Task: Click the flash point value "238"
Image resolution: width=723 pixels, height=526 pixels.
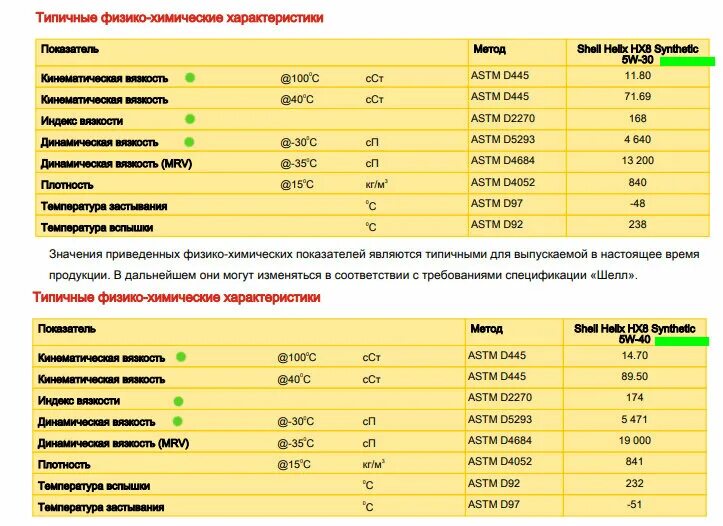Action: point(637,225)
